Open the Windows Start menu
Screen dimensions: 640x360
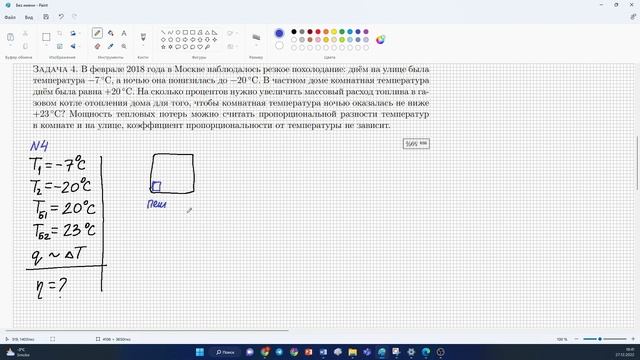point(200,352)
